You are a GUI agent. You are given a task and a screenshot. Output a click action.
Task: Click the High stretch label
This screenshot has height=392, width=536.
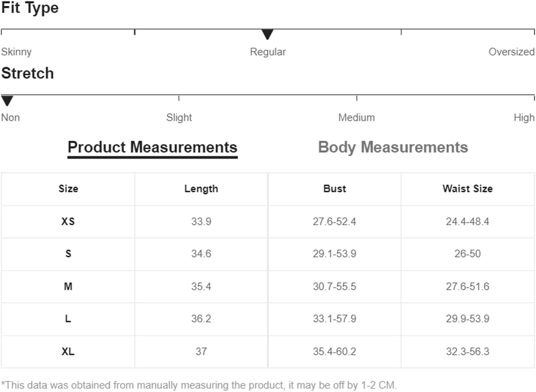pos(524,118)
